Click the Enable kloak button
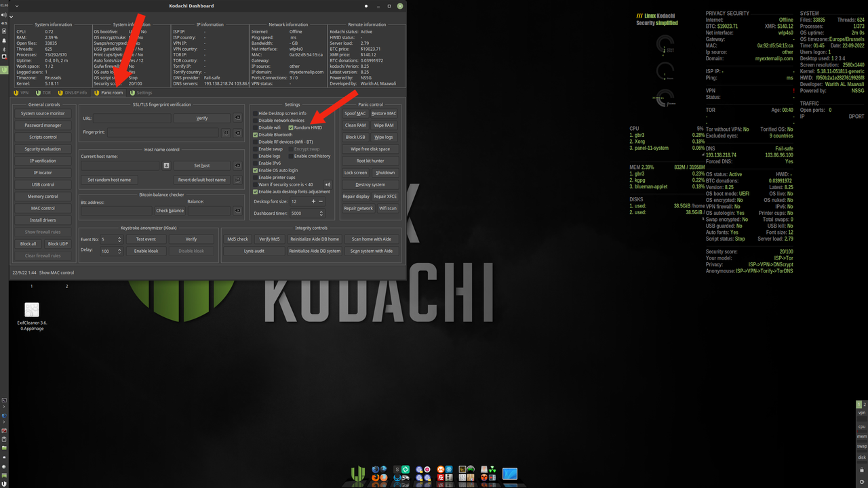The width and height of the screenshot is (868, 488). (x=146, y=251)
